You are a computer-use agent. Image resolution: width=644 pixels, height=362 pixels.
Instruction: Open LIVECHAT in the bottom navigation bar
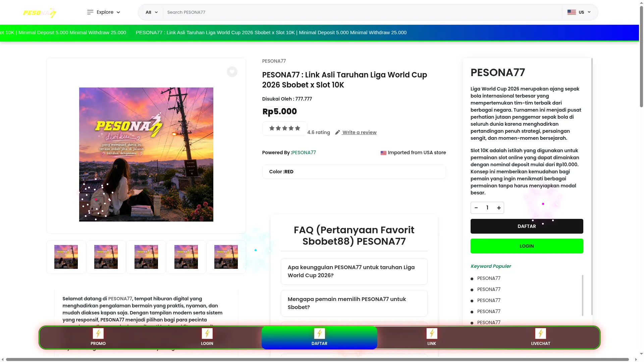(x=540, y=338)
